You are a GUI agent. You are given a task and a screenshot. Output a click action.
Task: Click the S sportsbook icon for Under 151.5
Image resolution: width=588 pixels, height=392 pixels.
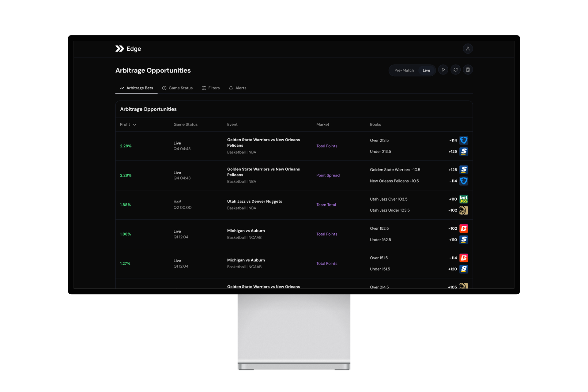click(463, 269)
